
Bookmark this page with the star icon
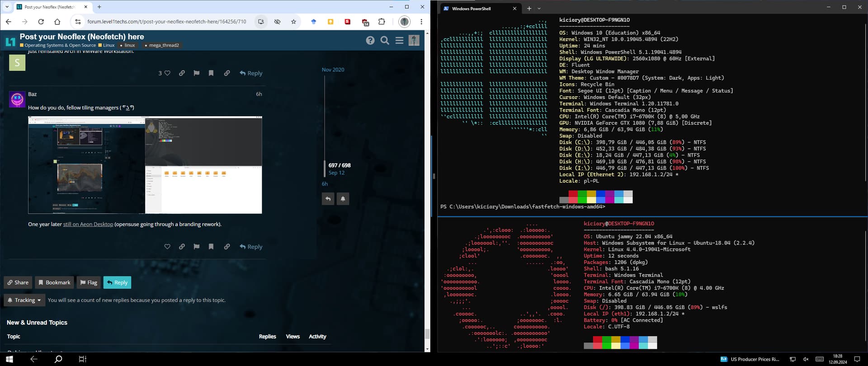click(x=294, y=22)
